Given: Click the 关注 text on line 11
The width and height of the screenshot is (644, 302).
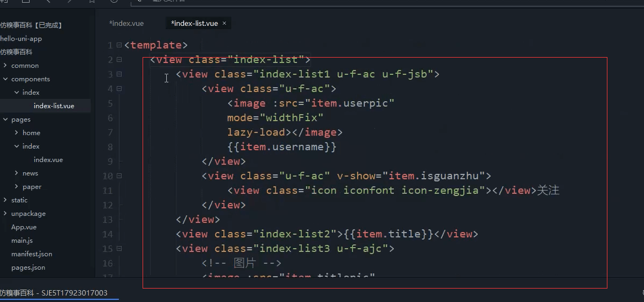Looking at the screenshot, I should tap(548, 190).
